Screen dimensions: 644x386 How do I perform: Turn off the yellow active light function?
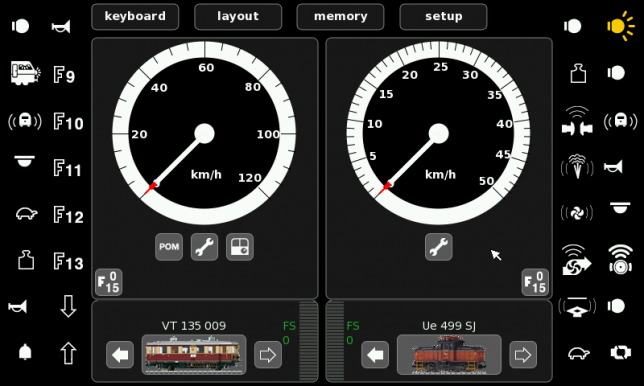tap(621, 26)
